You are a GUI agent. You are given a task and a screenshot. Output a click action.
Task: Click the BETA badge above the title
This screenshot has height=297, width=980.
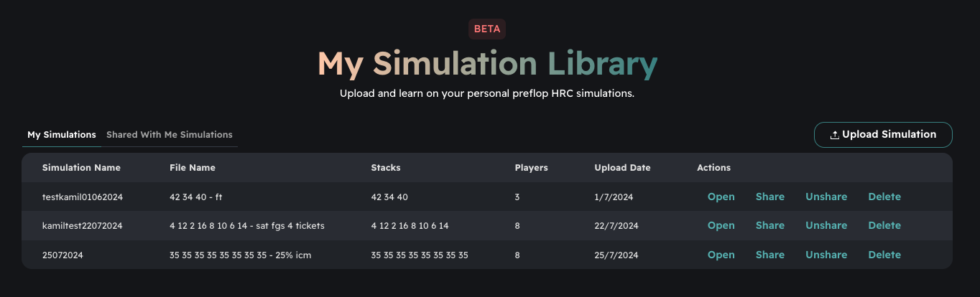487,29
